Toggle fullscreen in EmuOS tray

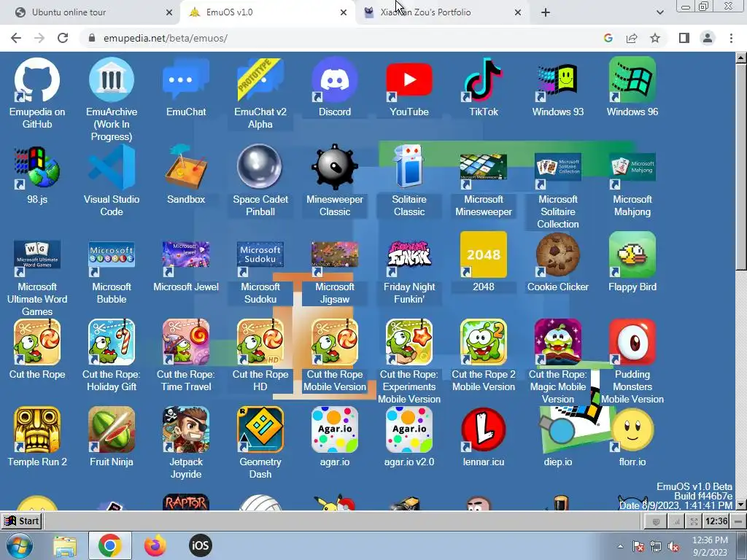[694, 521]
